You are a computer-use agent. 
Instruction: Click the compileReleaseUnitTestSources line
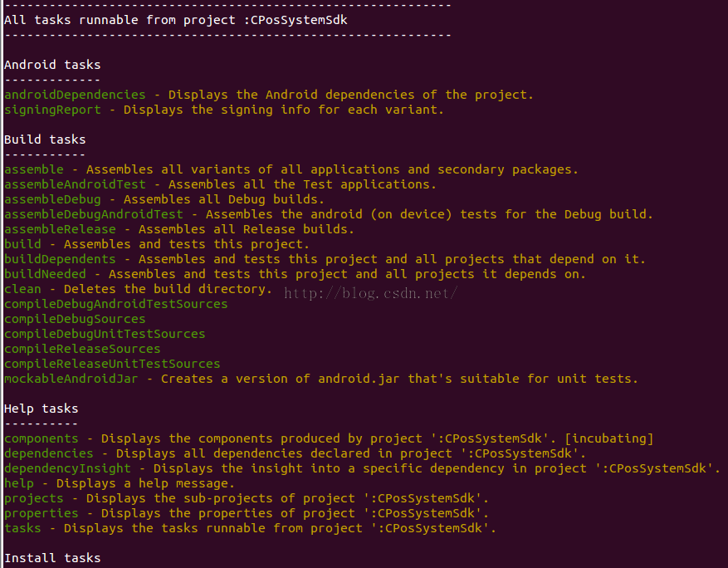point(112,364)
